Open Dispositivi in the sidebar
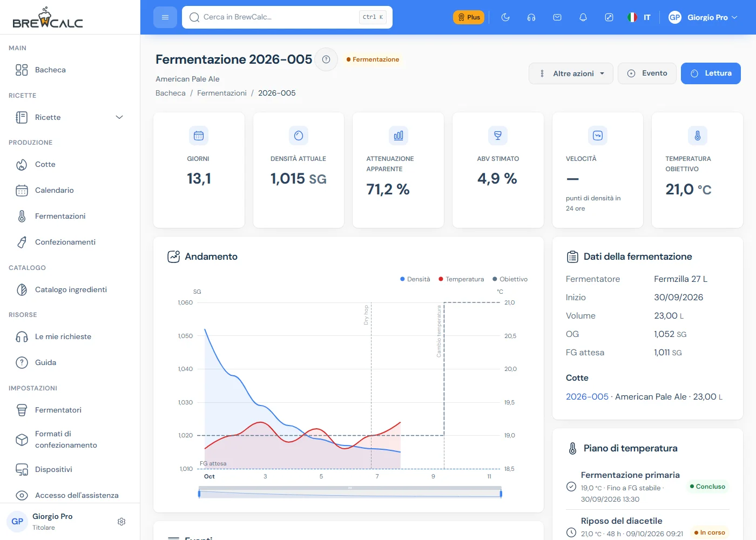Screen dimensions: 756x540 (70, 469)
